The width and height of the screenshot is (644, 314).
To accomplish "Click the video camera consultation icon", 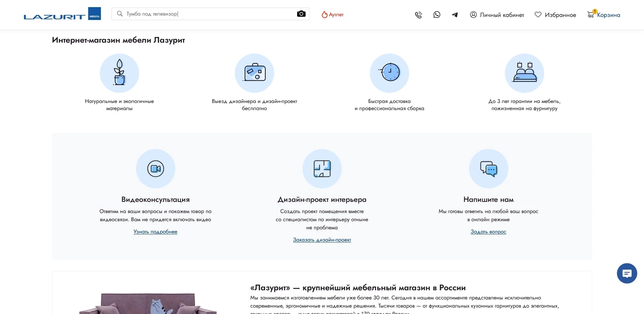I will click(156, 168).
